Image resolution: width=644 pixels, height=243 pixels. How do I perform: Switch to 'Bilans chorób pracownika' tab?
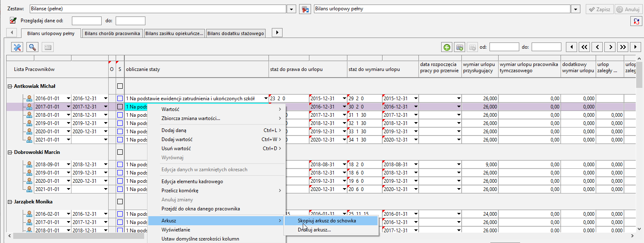point(112,33)
